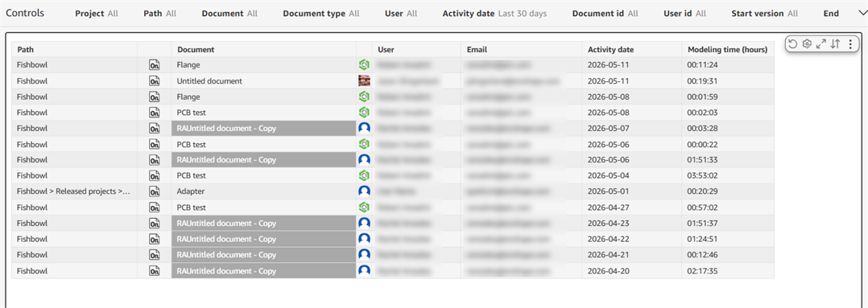Open the Start version filter control
This screenshot has width=868, height=308.
764,14
